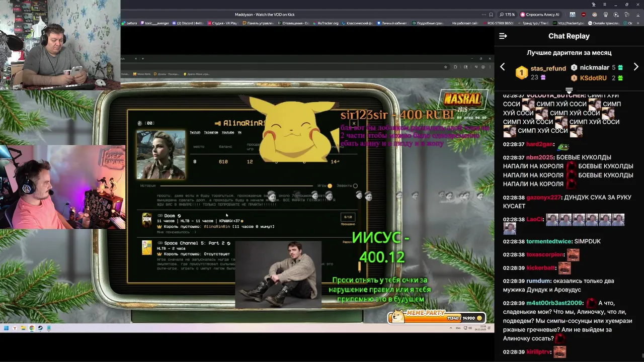Click the 'Chat Replay' header title
The image size is (644, 362).
tap(569, 36)
